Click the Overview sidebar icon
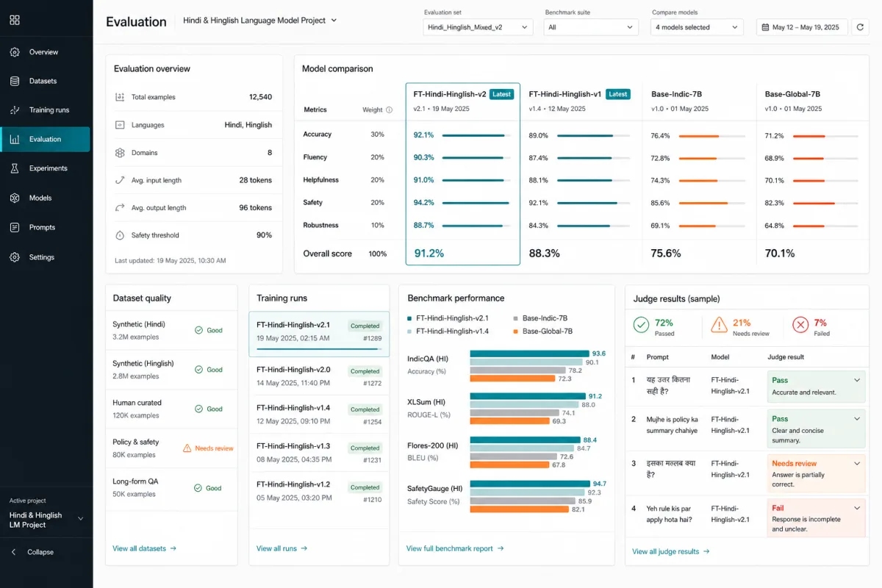This screenshot has width=882, height=588. pos(15,52)
